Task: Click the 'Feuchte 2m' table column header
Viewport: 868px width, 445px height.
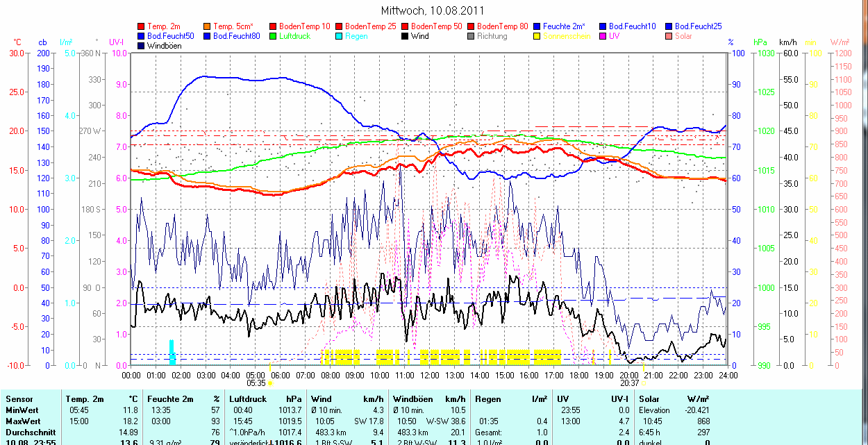Action: click(x=169, y=399)
